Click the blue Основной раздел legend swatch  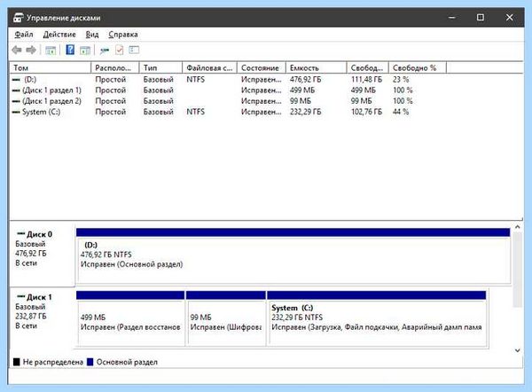90,362
